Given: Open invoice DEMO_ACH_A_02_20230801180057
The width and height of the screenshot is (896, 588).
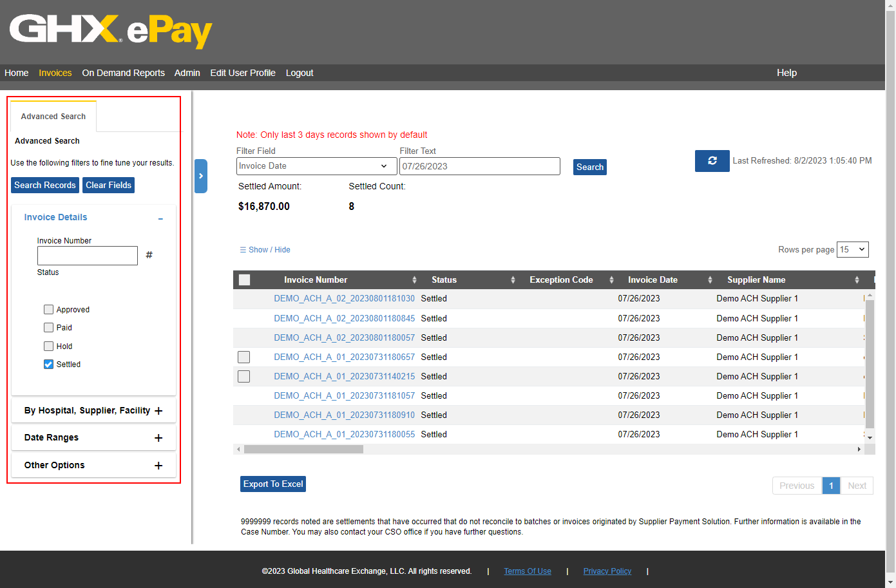Looking at the screenshot, I should click(x=345, y=338).
